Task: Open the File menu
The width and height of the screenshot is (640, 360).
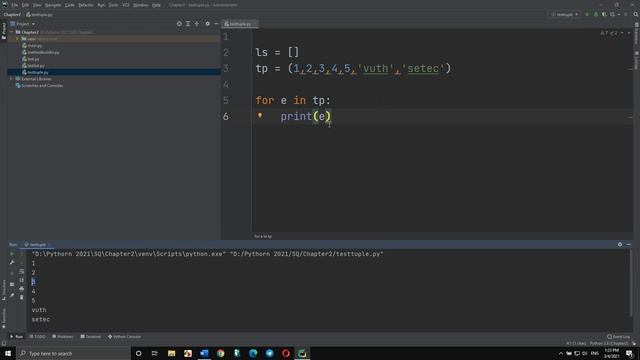Action: [15, 5]
